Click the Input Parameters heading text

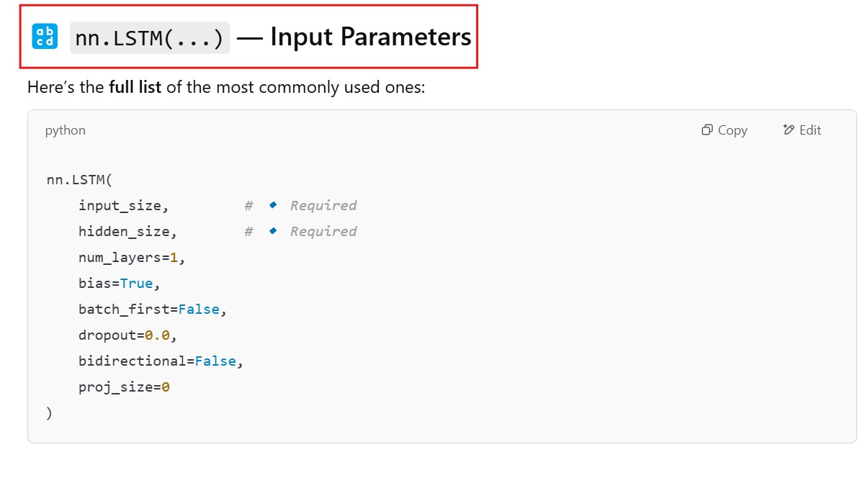(x=370, y=37)
